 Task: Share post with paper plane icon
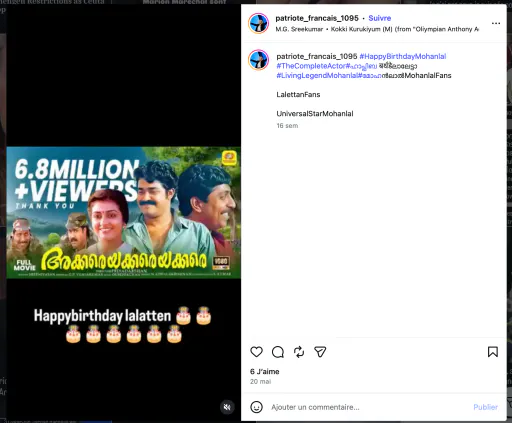[320, 352]
